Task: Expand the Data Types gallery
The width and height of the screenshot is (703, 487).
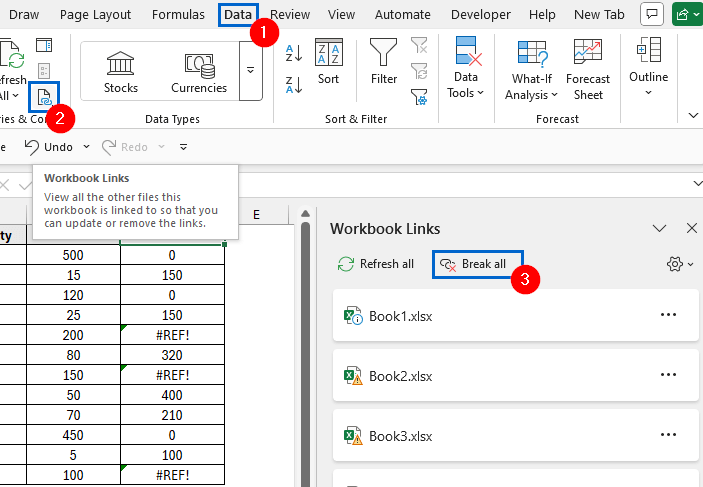Action: click(x=250, y=70)
